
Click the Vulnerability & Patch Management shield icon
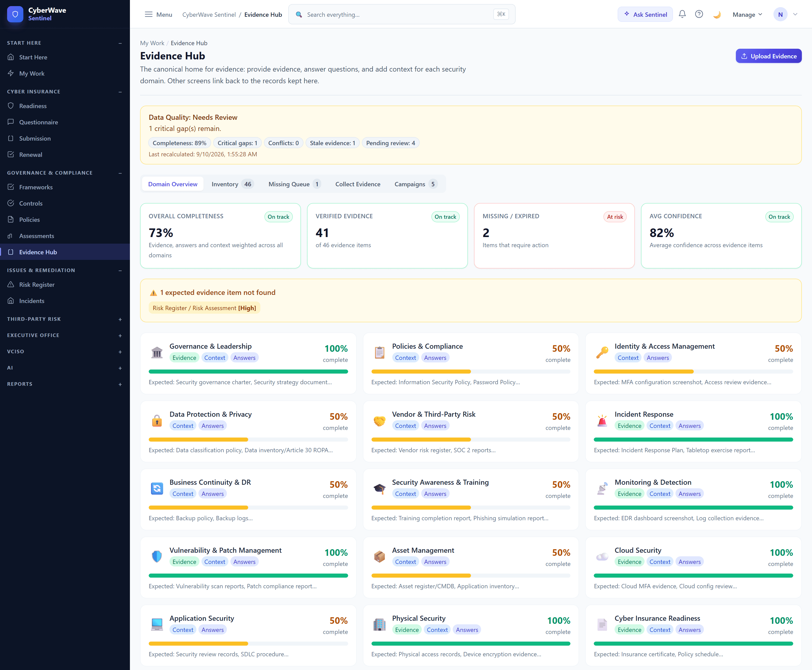click(x=157, y=556)
